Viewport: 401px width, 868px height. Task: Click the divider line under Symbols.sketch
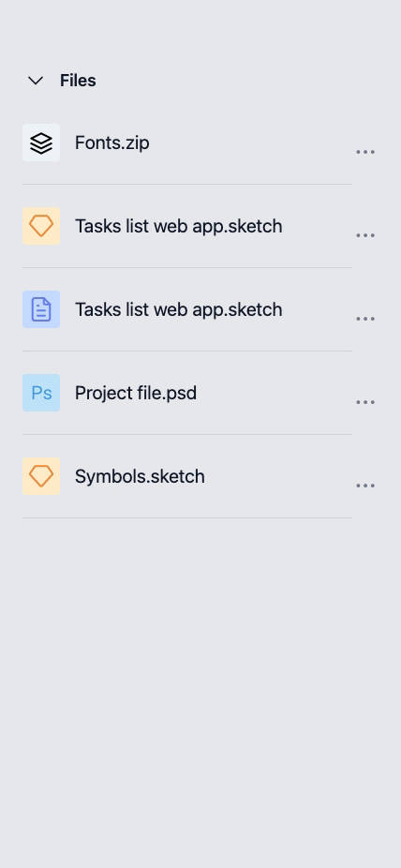tap(187, 518)
